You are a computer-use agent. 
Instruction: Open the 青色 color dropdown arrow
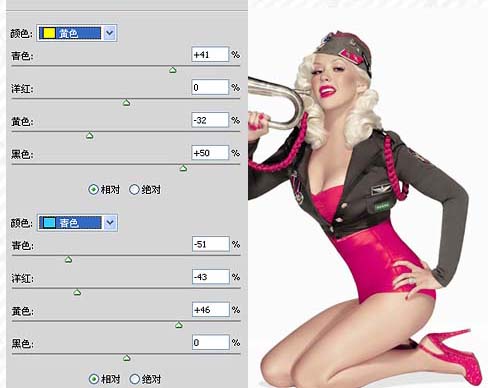[110, 223]
